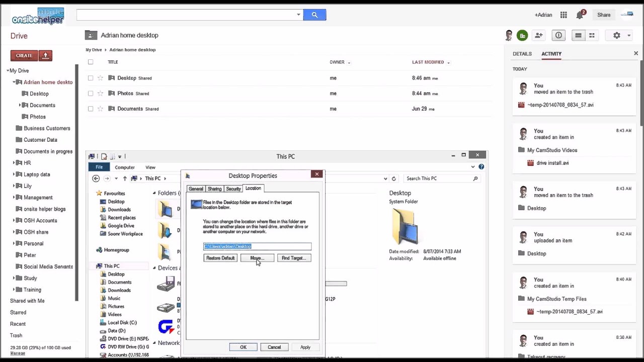Switch to the Activity tab
Viewport: 644px width, 362px height.
[x=551, y=54]
